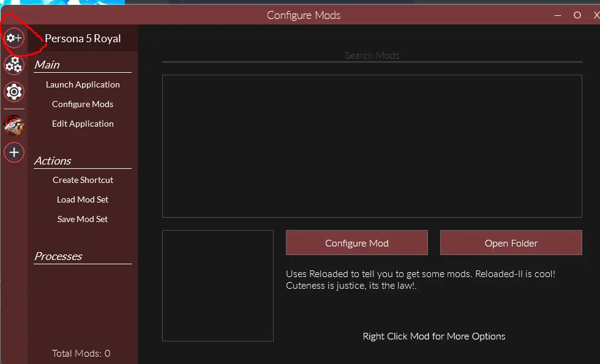Open the Manage Mods three-gears icon

point(14,65)
